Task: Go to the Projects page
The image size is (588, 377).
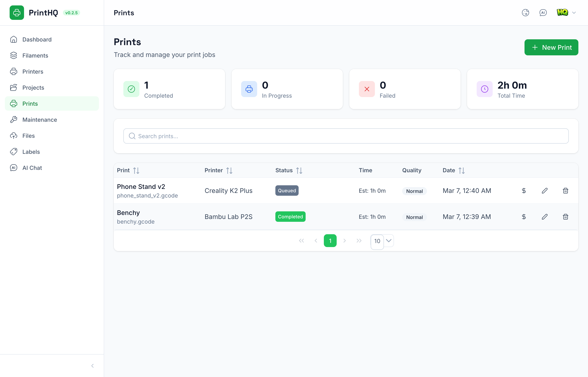Action: pyautogui.click(x=33, y=88)
